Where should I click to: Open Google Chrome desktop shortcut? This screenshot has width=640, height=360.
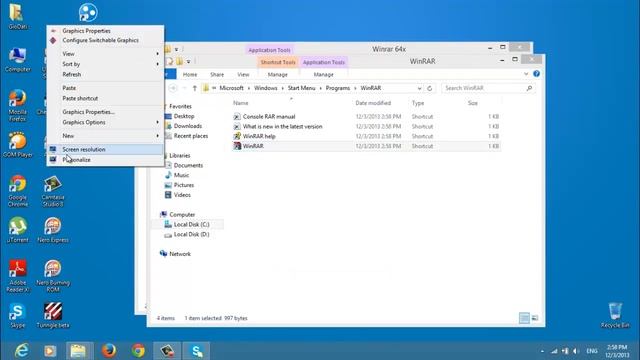coord(18,191)
